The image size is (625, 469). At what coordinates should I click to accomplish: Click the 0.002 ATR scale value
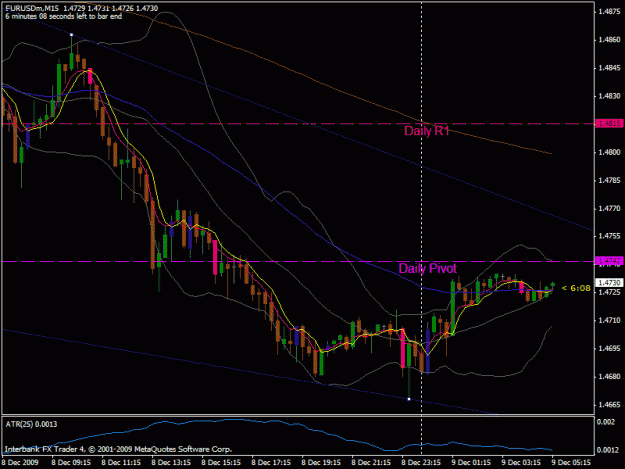[x=606, y=422]
